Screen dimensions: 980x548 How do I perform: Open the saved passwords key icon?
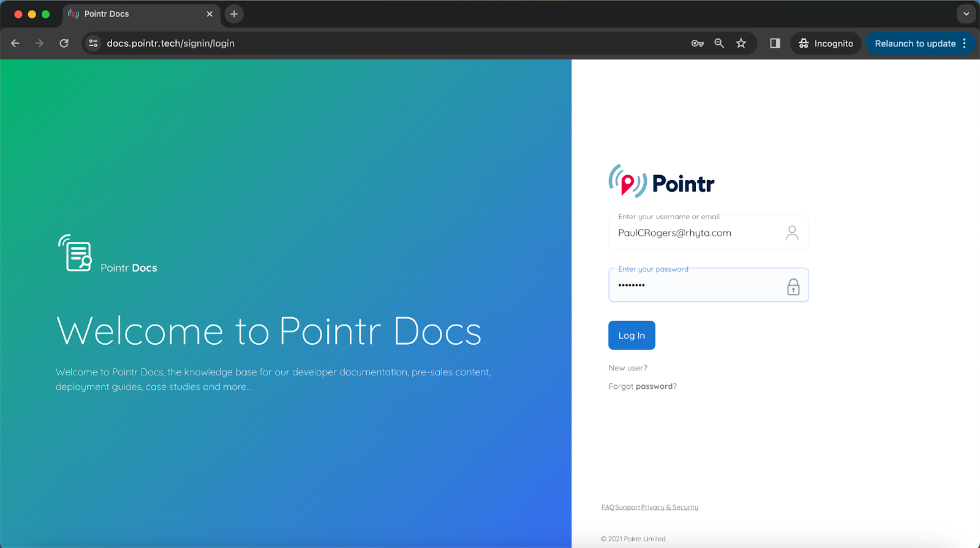(697, 43)
